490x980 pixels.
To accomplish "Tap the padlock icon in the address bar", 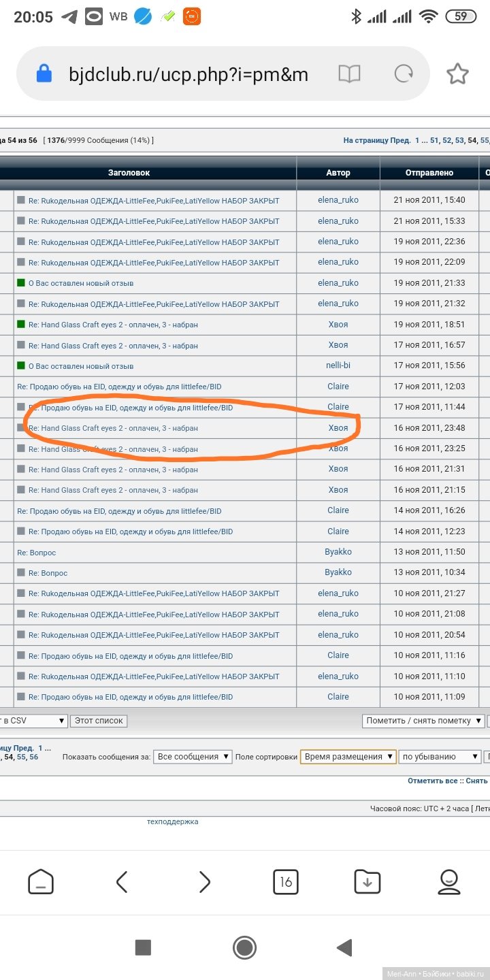I will (44, 74).
